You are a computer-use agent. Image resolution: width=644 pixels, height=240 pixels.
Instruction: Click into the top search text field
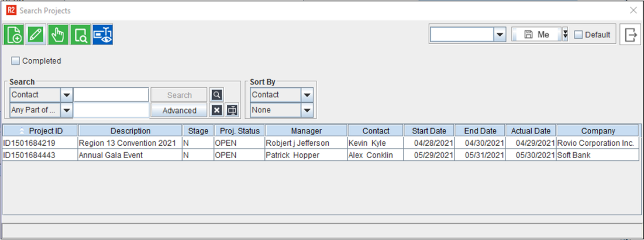[x=111, y=95]
